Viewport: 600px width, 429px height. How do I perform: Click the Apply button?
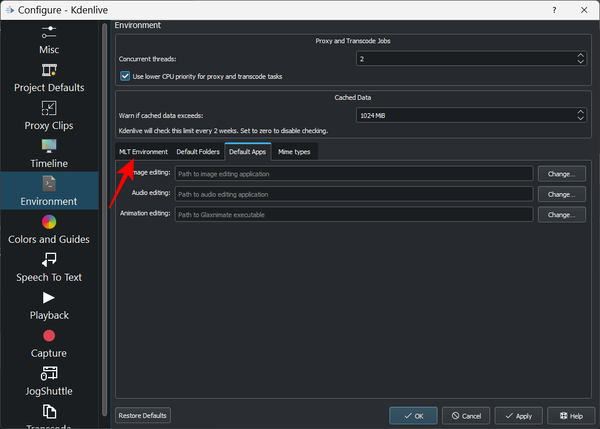518,416
